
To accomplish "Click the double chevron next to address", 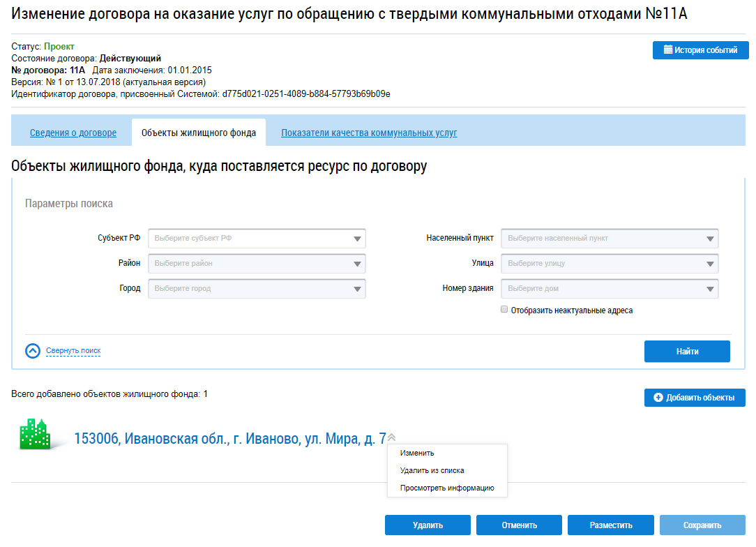I will tap(391, 437).
